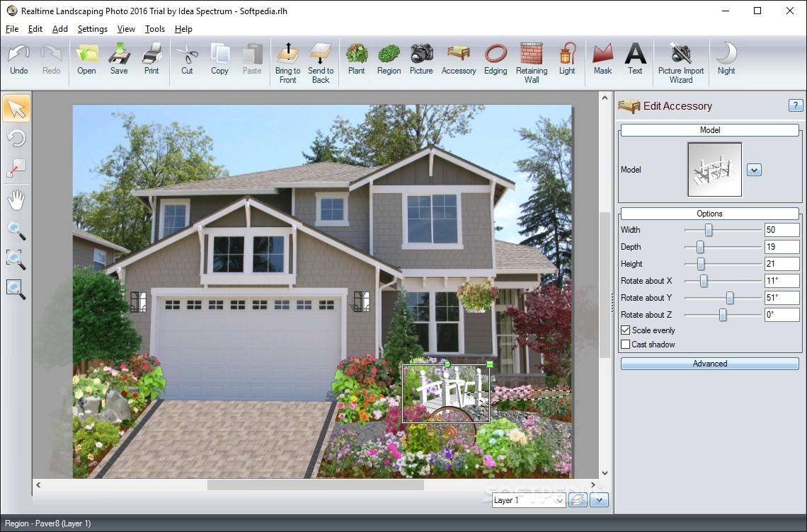Select the Edging tool

tap(496, 59)
